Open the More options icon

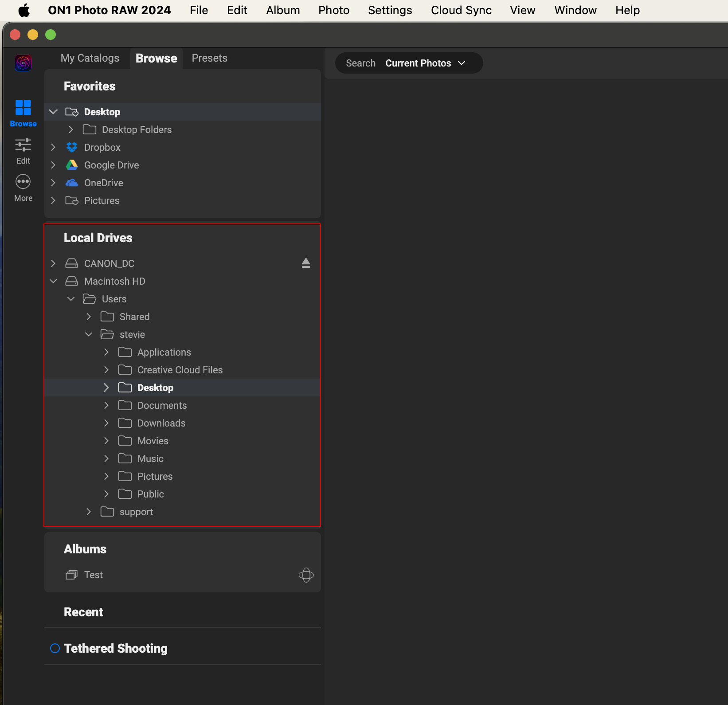tap(23, 182)
